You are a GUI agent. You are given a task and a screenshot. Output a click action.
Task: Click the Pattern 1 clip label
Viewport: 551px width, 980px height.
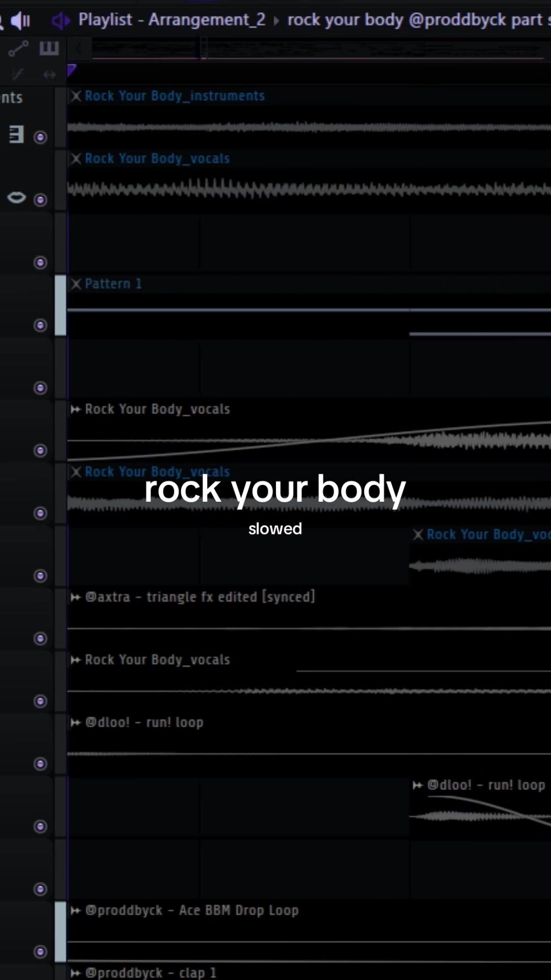tap(113, 284)
